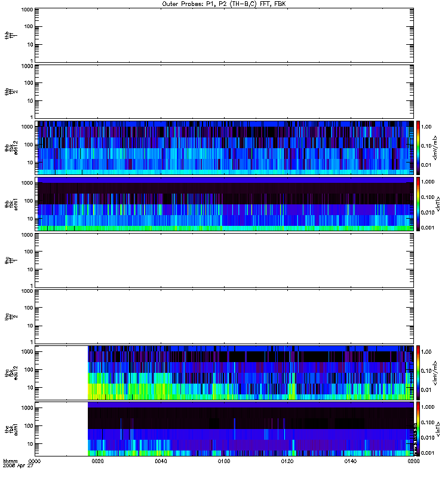Click the "thb fff 1" panel axis label

tap(11, 35)
